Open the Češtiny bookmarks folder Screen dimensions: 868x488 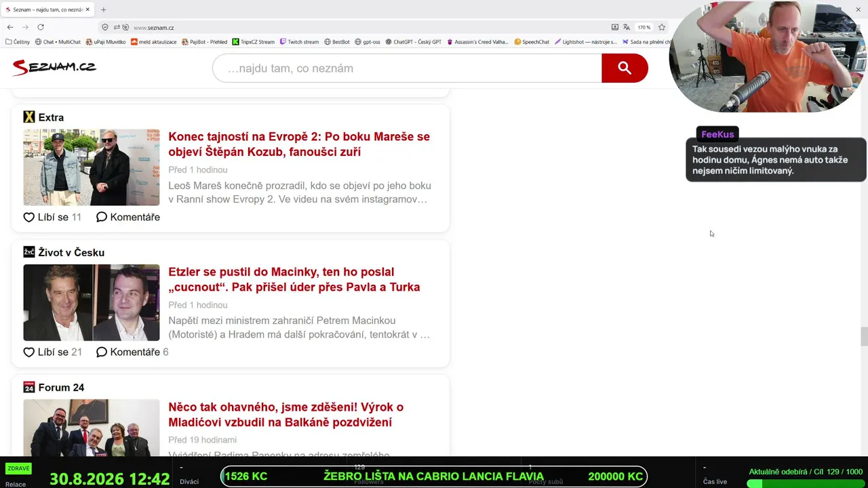17,42
